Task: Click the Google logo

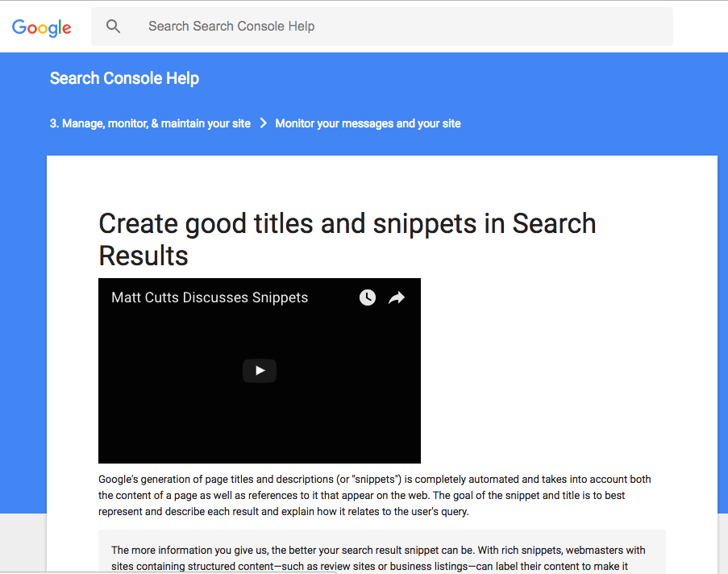Action: (41, 27)
